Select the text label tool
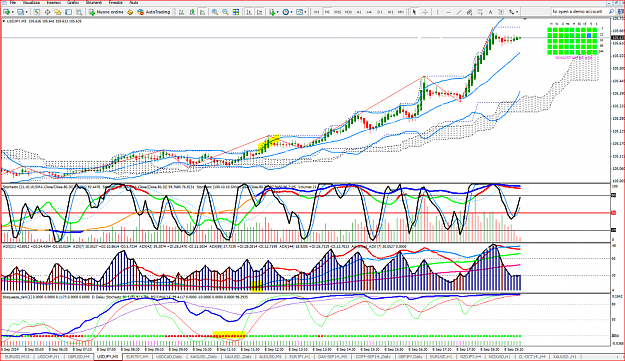The width and height of the screenshot is (625, 361). click(x=501, y=12)
